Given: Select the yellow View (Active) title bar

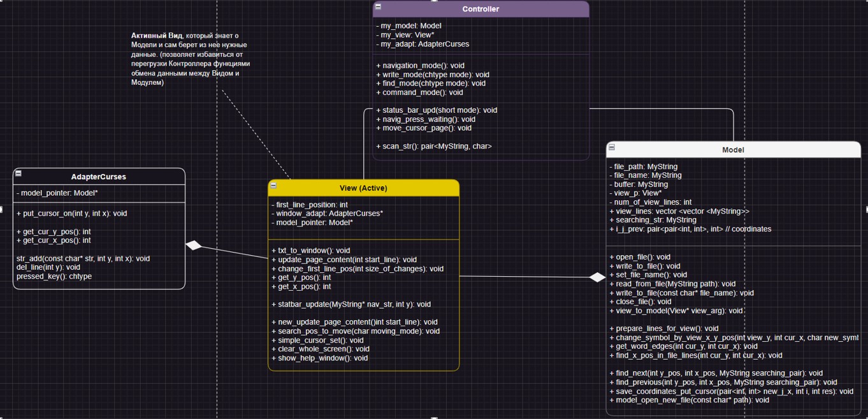Looking at the screenshot, I should point(363,187).
